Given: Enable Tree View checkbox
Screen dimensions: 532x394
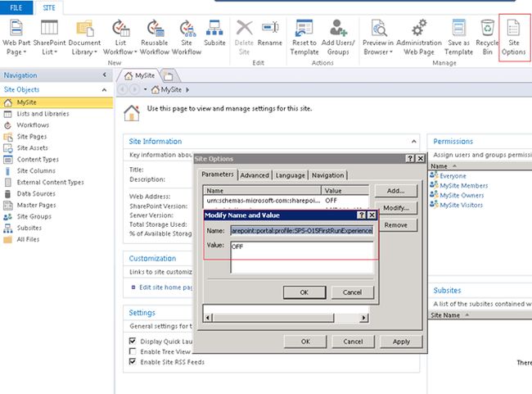Looking at the screenshot, I should click(133, 351).
